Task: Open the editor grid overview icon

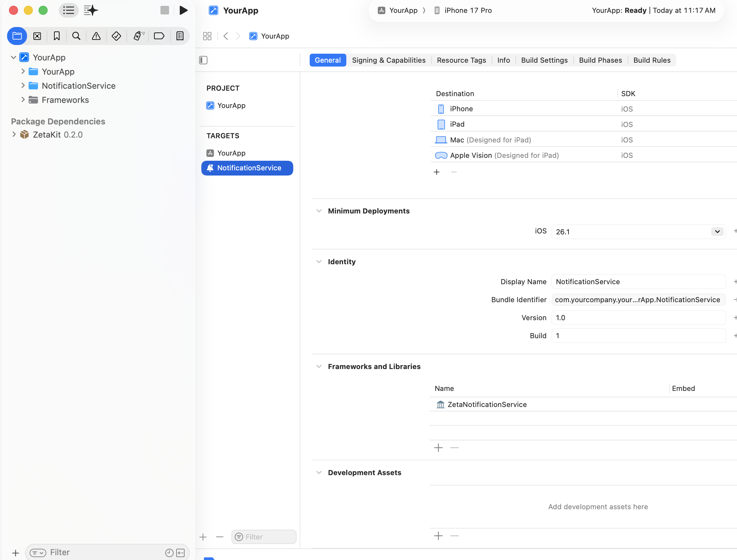Action: pos(207,36)
